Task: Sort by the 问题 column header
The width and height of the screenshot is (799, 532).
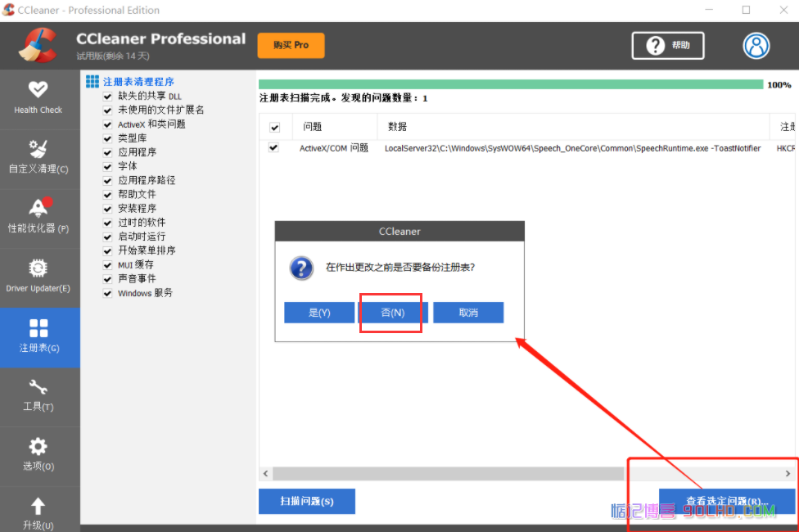Action: [335, 127]
